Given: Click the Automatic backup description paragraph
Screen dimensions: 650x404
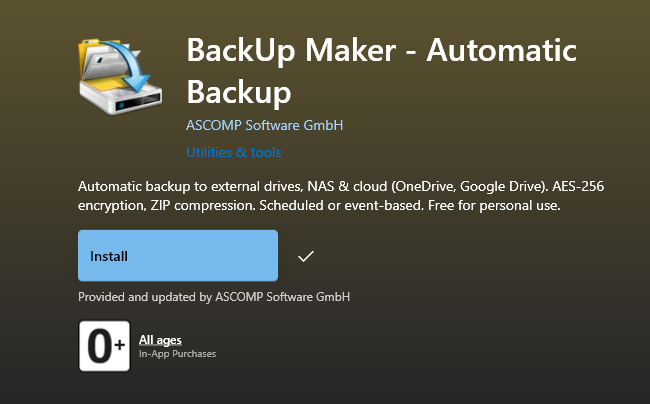Looking at the screenshot, I should pyautogui.click(x=341, y=196).
